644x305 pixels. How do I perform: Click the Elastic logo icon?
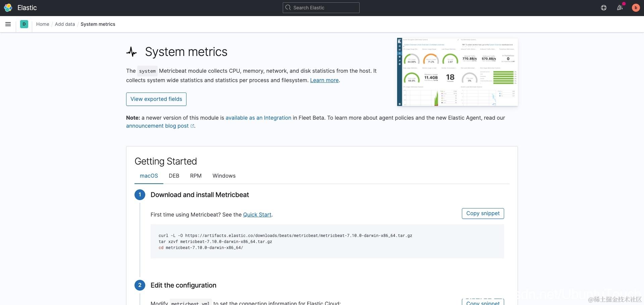8,8
